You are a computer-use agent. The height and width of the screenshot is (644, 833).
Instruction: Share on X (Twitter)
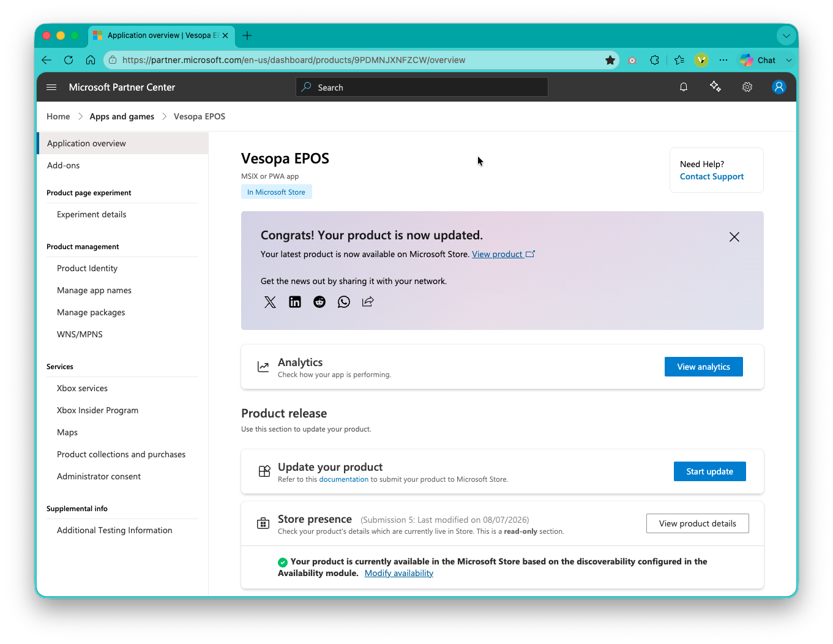pos(270,302)
